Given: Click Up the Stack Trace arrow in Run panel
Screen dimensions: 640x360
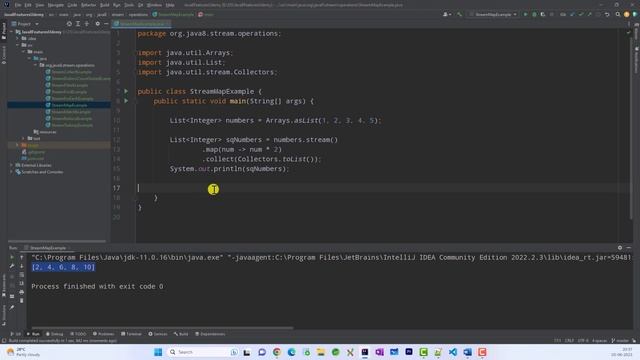Looking at the screenshot, I should (x=22, y=257).
